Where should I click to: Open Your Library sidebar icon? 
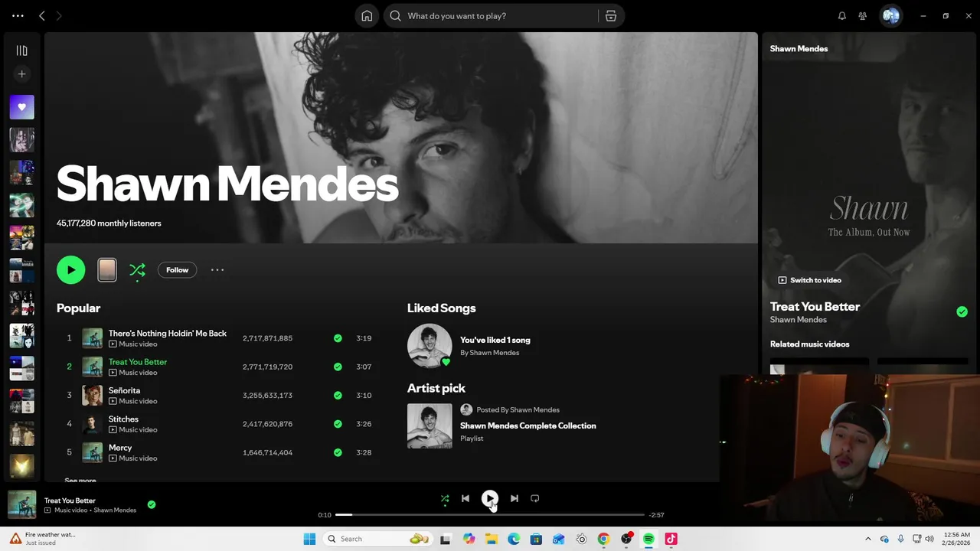click(21, 51)
